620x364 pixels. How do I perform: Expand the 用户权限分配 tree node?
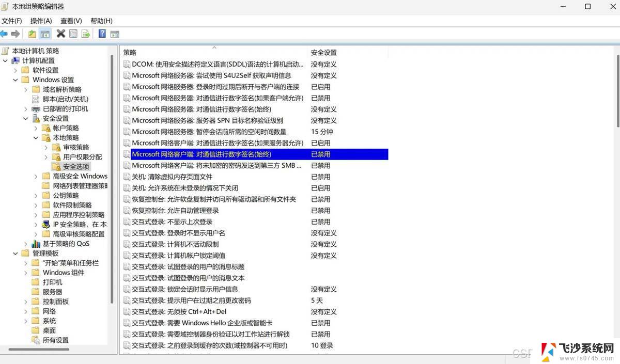click(46, 157)
